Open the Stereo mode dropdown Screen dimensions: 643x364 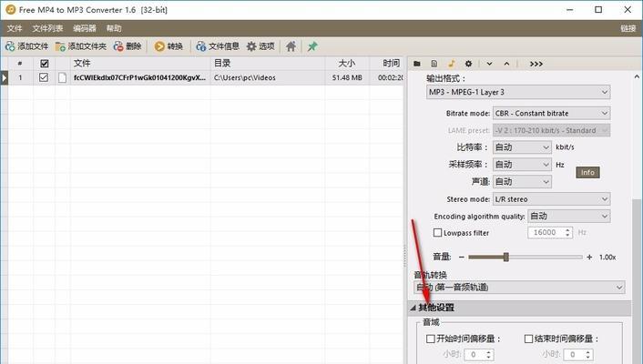coord(552,199)
